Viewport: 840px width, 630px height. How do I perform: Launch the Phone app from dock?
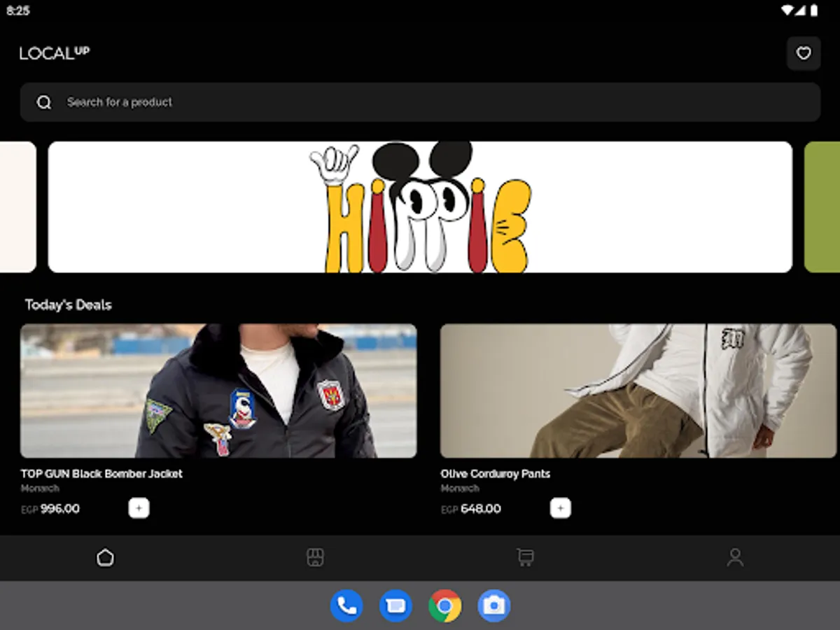[x=346, y=605]
